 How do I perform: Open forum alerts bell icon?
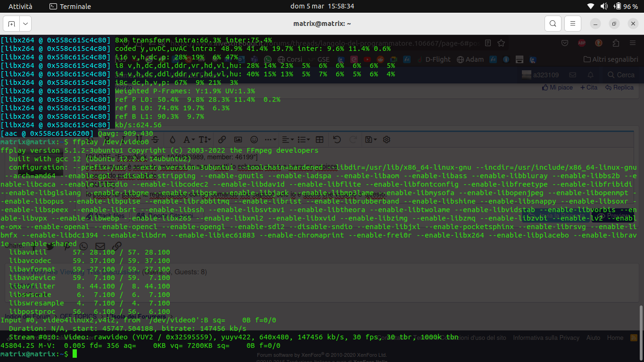coord(590,75)
